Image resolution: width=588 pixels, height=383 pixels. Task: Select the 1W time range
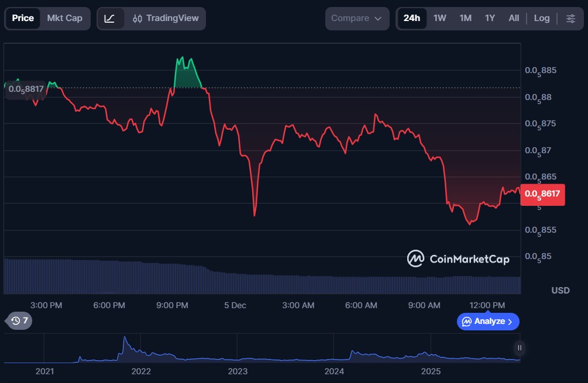coord(440,18)
